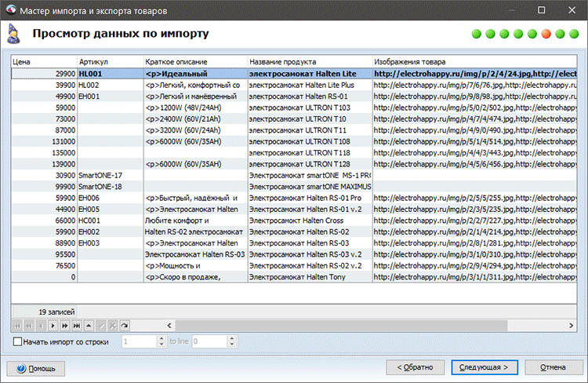Click the '< Обратно' button
The width and height of the screenshot is (588, 383).
point(415,367)
